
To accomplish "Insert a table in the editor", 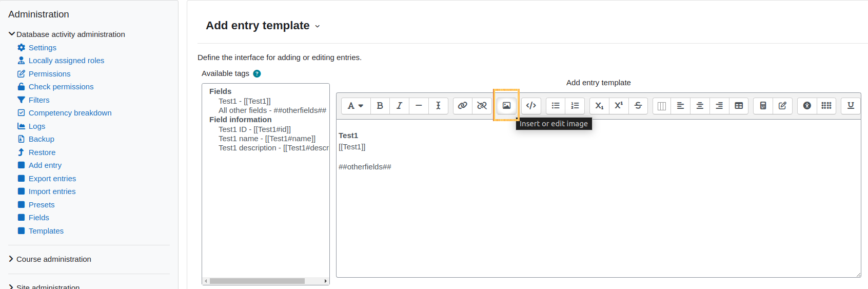I will click(739, 106).
